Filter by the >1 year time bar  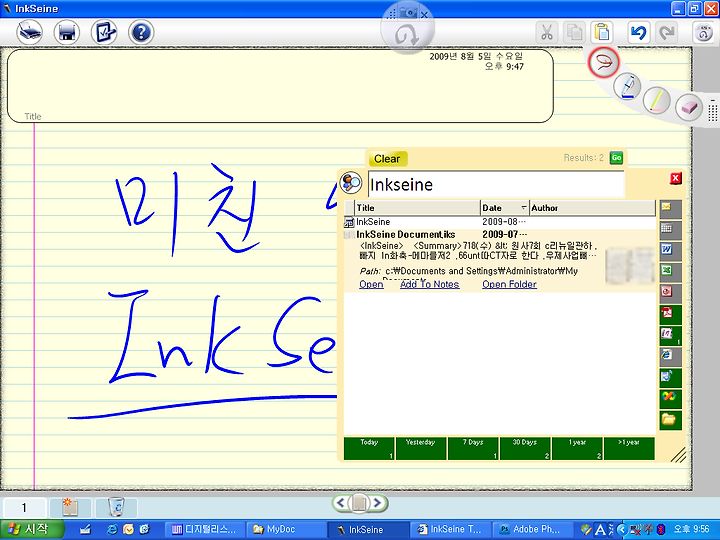[x=629, y=448]
